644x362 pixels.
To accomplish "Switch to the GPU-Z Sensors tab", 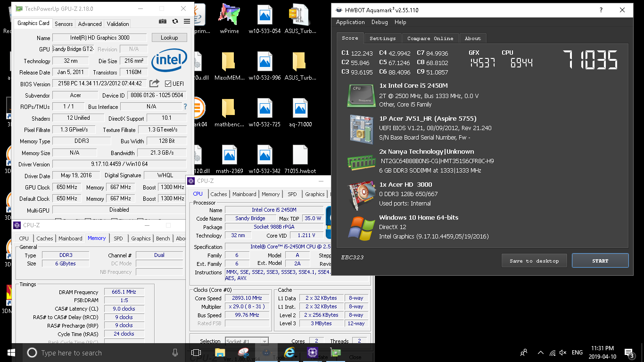I will [x=64, y=24].
